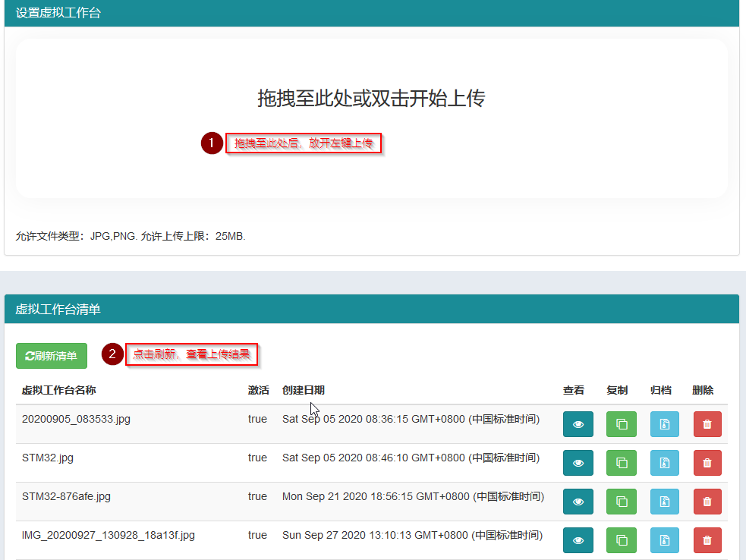This screenshot has height=560, width=746.
Task: Open STM32.jpg preview via eye icon
Action: 578,463
